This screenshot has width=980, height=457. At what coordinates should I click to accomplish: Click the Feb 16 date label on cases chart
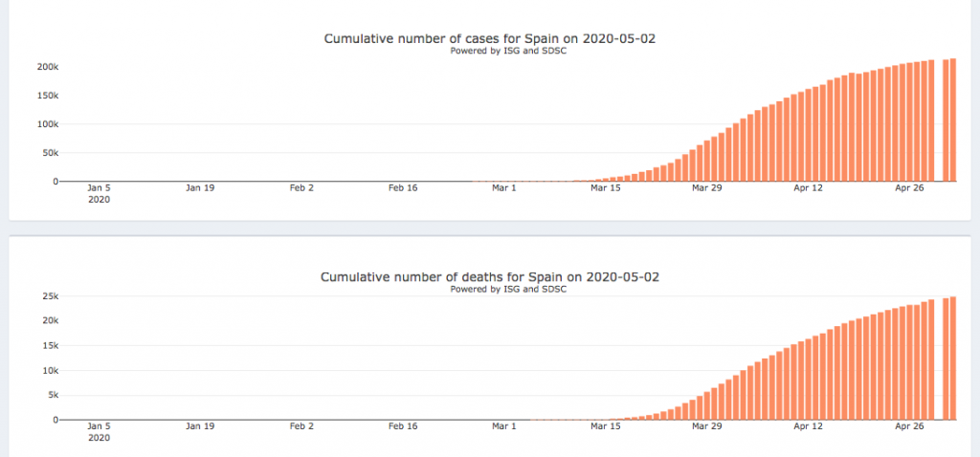click(403, 188)
